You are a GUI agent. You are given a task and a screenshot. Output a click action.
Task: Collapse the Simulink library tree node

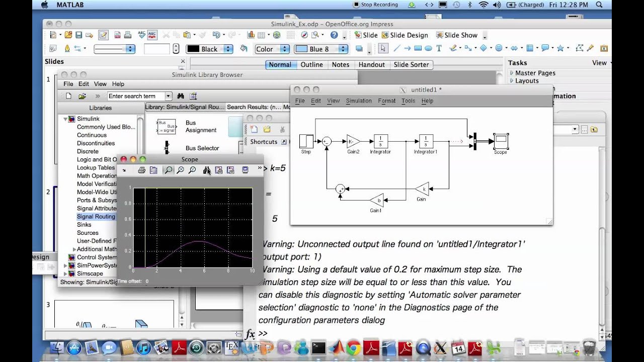(65, 119)
